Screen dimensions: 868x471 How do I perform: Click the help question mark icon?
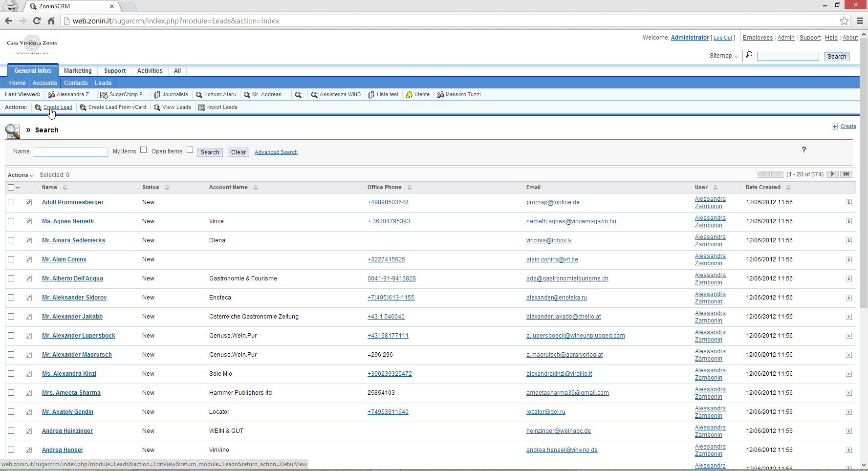804,150
